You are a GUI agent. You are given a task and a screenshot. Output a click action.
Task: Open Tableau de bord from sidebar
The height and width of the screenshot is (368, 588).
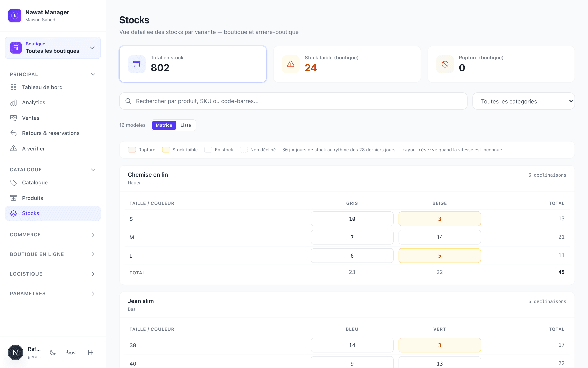53,87
